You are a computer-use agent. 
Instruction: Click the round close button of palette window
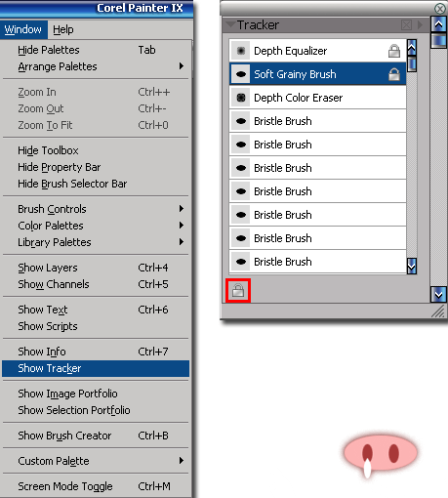440,8
